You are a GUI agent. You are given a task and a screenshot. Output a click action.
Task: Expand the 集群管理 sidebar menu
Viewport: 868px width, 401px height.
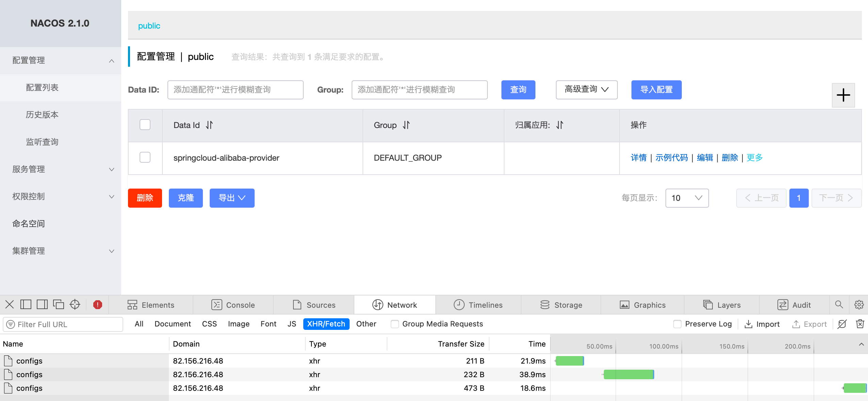pyautogui.click(x=61, y=251)
